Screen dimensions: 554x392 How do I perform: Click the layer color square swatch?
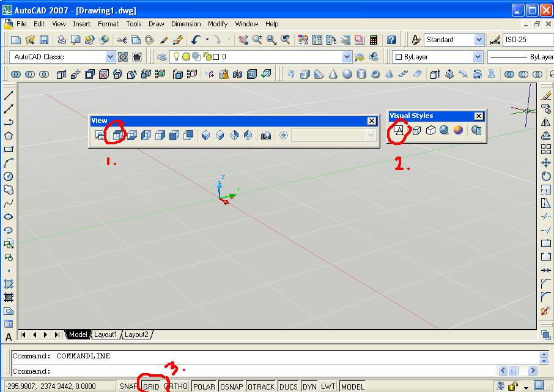216,57
